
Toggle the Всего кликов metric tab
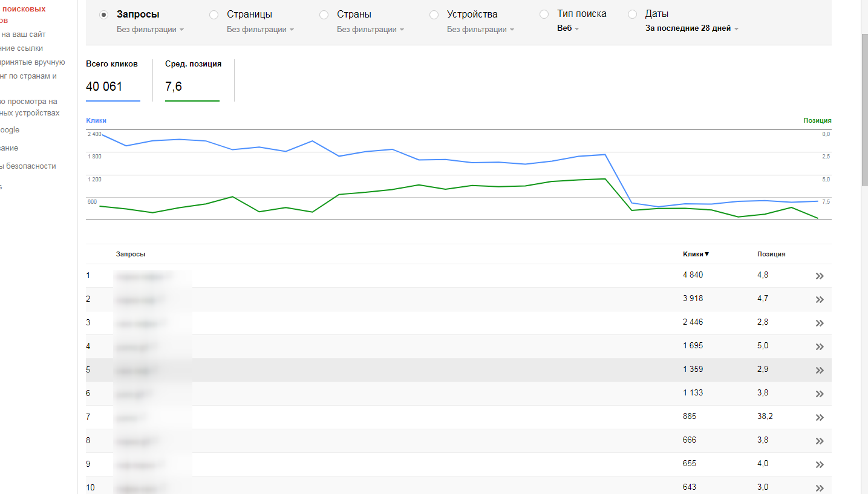pyautogui.click(x=113, y=80)
